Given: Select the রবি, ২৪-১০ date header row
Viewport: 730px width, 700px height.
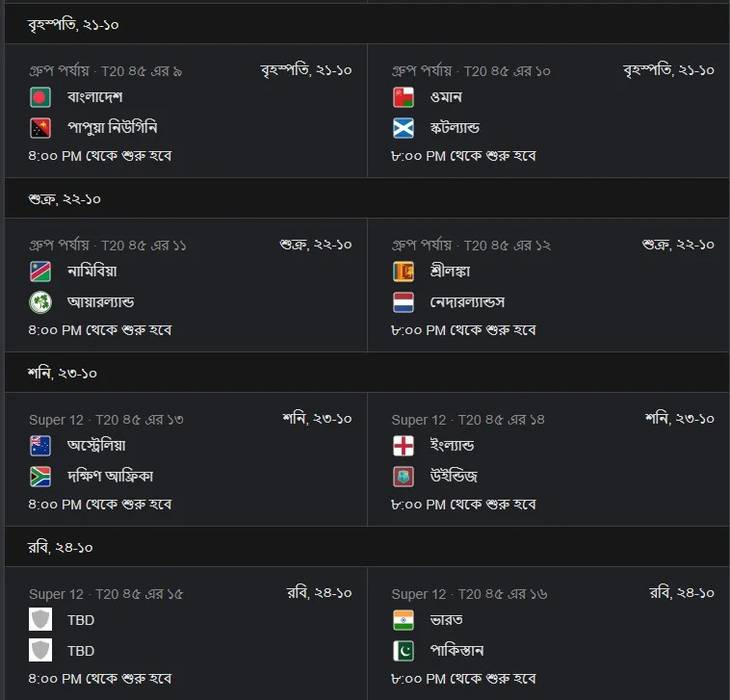Looking at the screenshot, I should pos(367,547).
